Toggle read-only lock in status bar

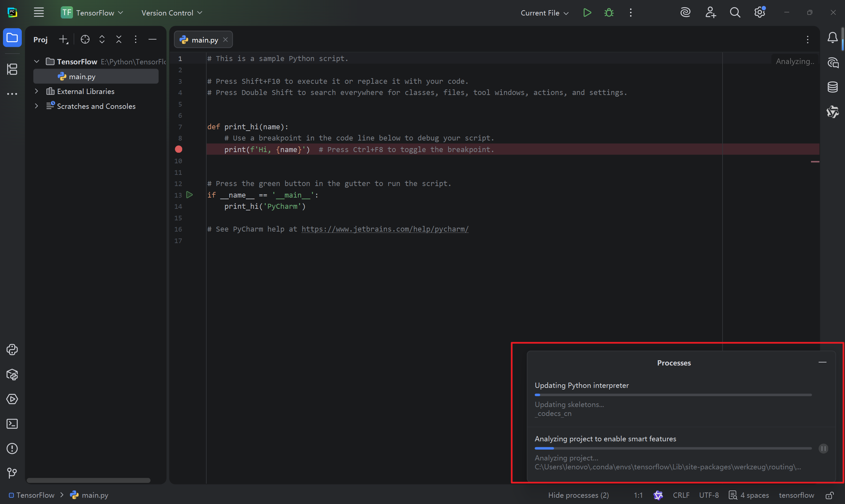pos(830,495)
